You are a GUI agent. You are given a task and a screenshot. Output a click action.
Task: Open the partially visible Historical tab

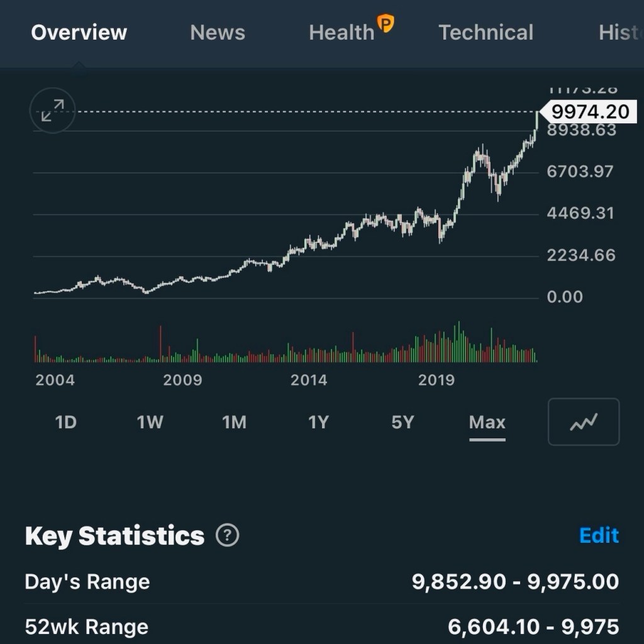point(621,33)
